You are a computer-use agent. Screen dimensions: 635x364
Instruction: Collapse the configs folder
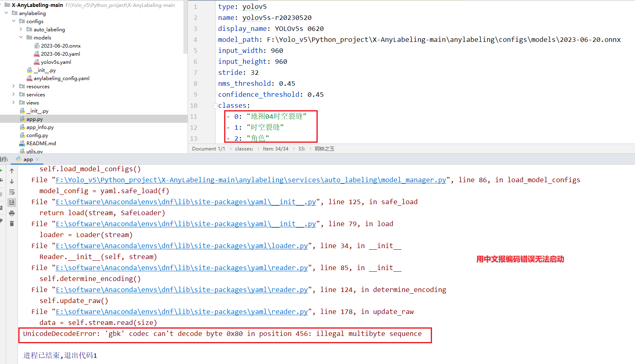(13, 21)
